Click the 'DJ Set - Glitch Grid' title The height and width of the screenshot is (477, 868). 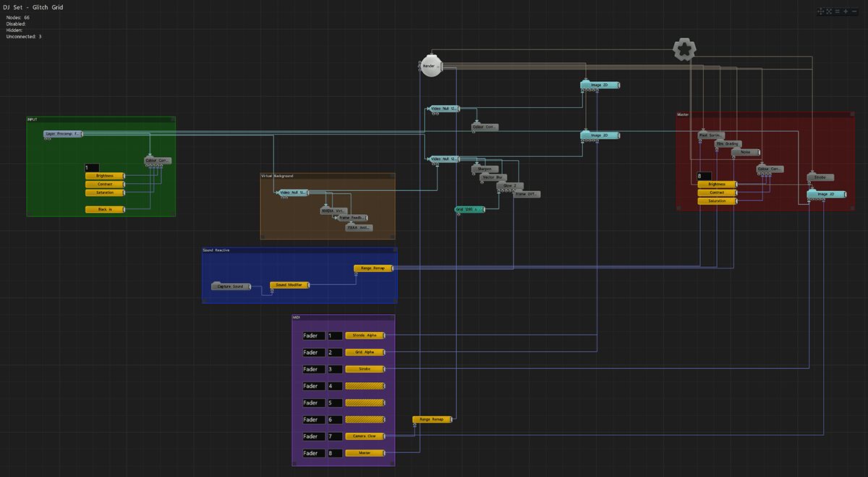pyautogui.click(x=33, y=7)
